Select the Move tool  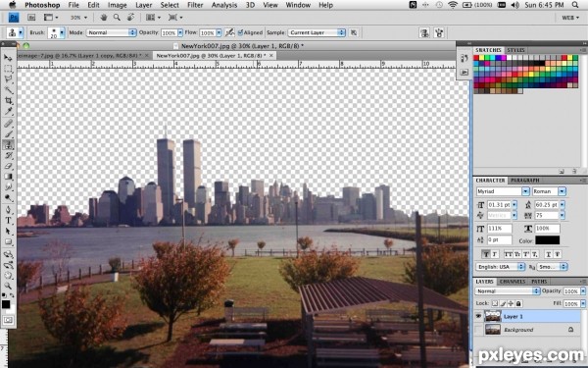[x=8, y=58]
